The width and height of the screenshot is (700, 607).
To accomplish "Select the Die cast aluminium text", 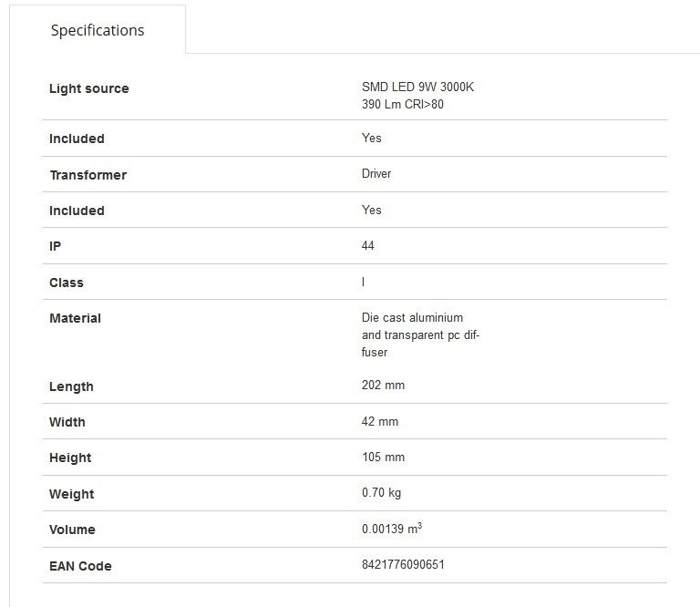I will [412, 318].
